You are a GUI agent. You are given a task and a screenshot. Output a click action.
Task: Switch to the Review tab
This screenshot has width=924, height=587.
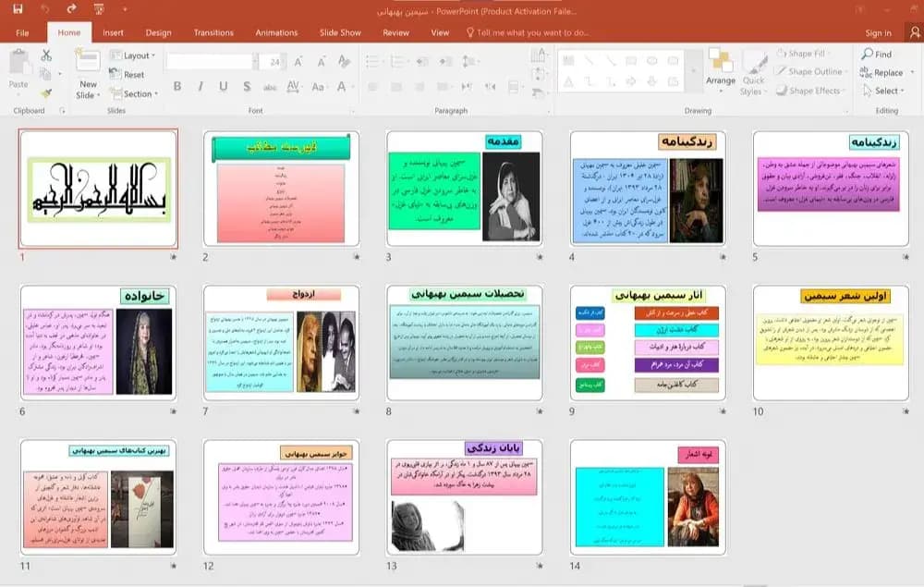click(395, 32)
